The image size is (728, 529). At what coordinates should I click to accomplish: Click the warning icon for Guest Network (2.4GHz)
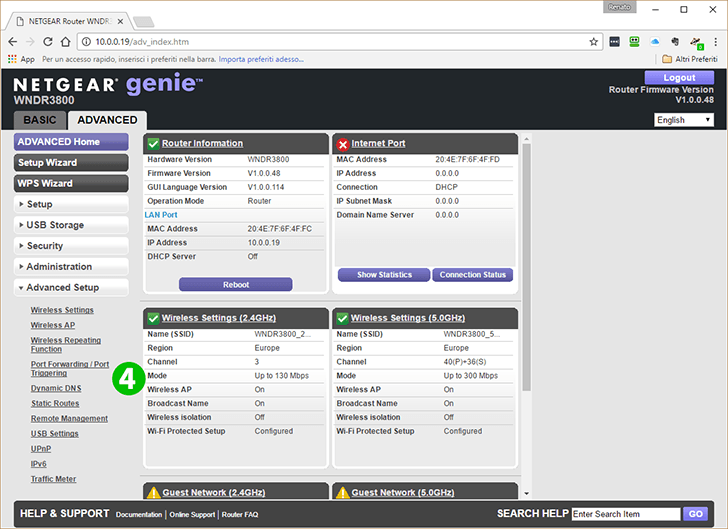(153, 492)
